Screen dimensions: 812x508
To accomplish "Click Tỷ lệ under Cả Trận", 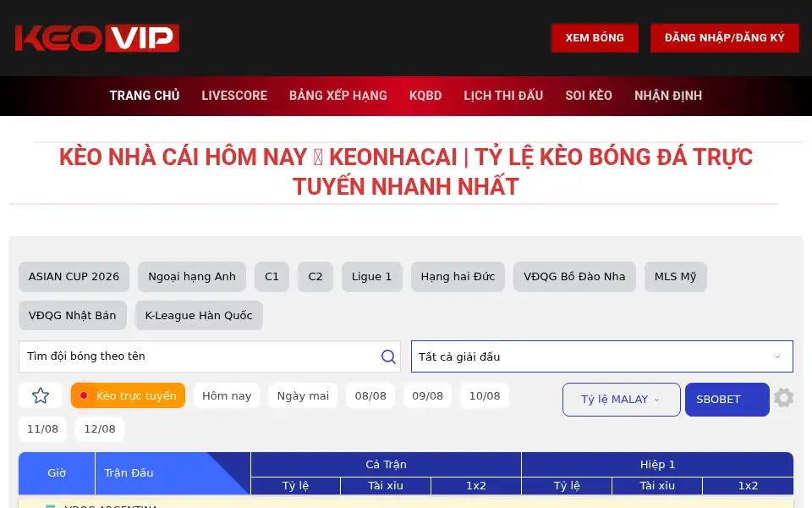I will point(295,486).
